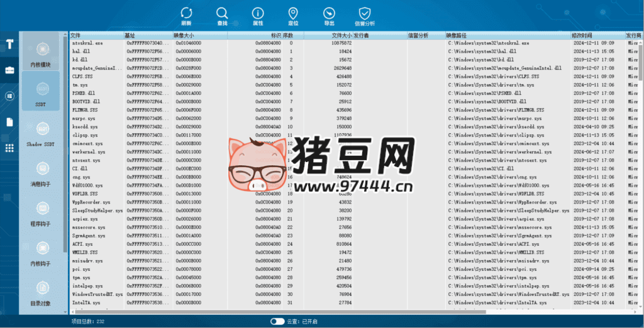This screenshot has height=328, width=644.
Task: Select the FLTMGR.SYS file entry
Action: pyautogui.click(x=85, y=110)
